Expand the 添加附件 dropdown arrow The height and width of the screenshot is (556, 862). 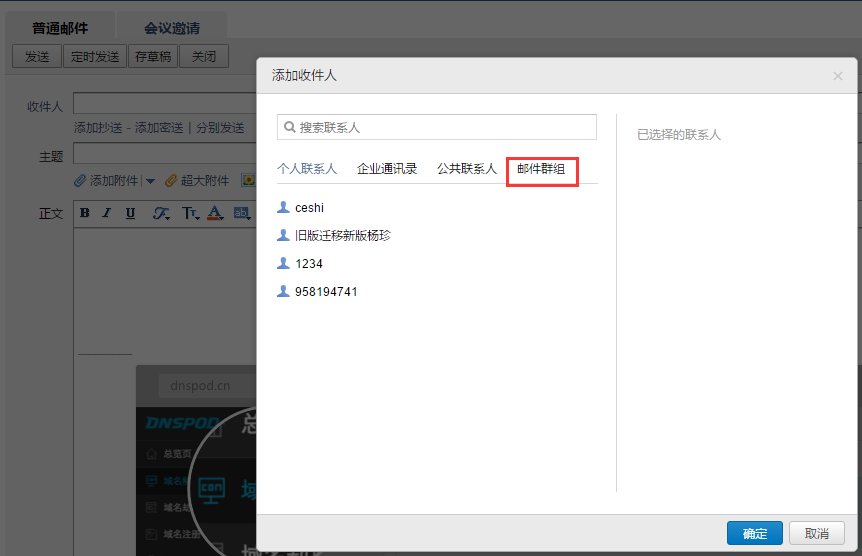(x=150, y=182)
